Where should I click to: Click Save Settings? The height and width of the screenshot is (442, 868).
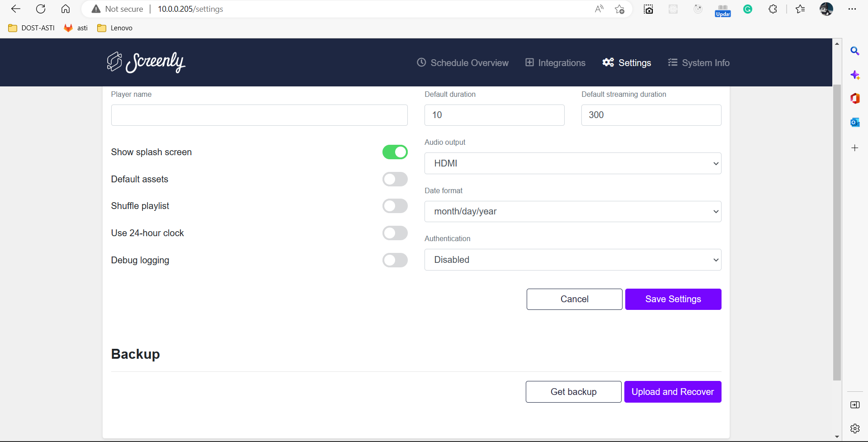[x=673, y=299]
